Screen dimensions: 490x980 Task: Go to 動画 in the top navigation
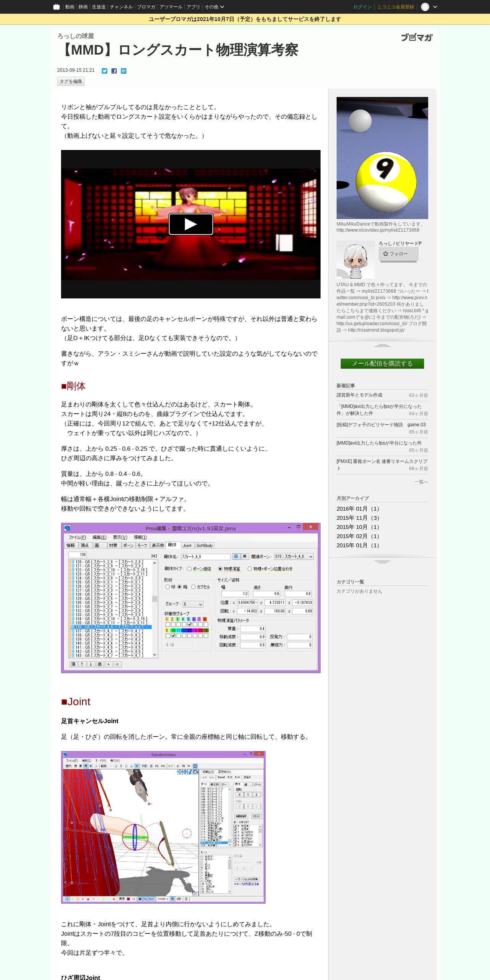coord(69,7)
